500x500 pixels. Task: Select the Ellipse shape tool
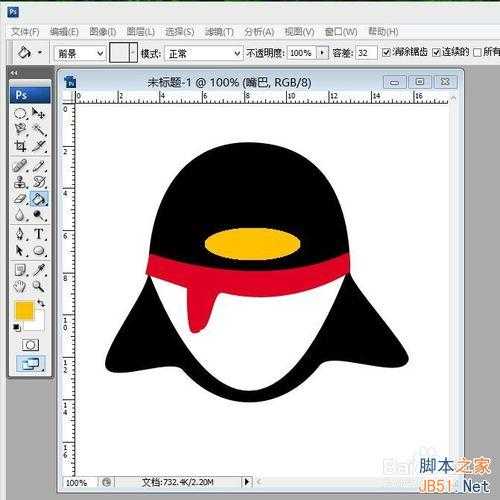[x=39, y=250]
